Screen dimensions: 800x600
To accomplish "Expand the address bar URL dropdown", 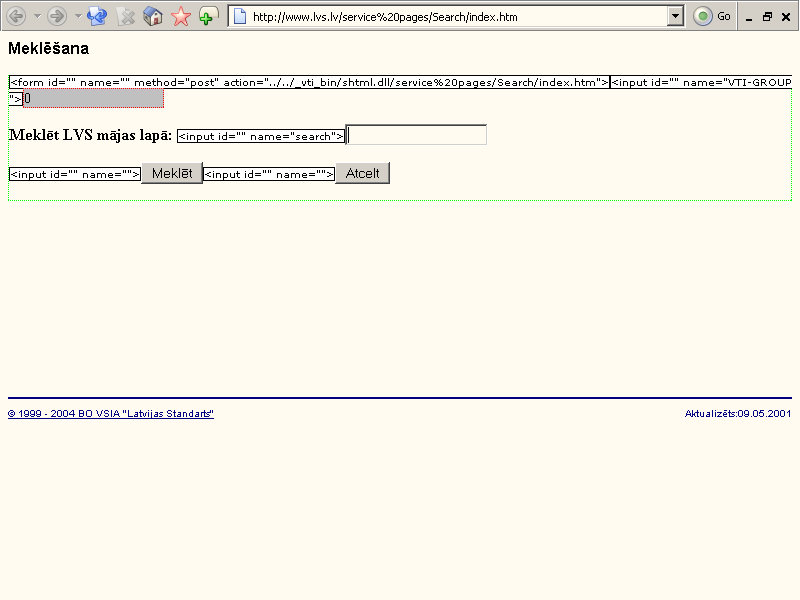I will [x=675, y=16].
